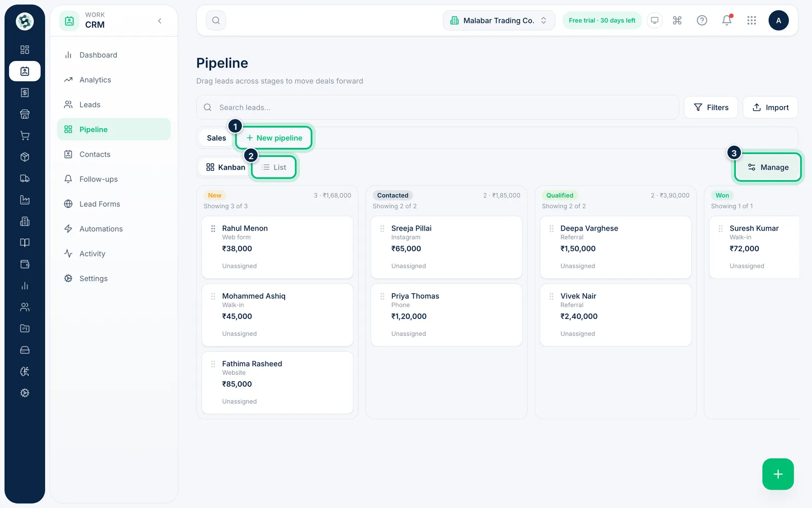The height and width of the screenshot is (508, 812).
Task: Open CRM Settings in sidebar
Action: click(114, 278)
